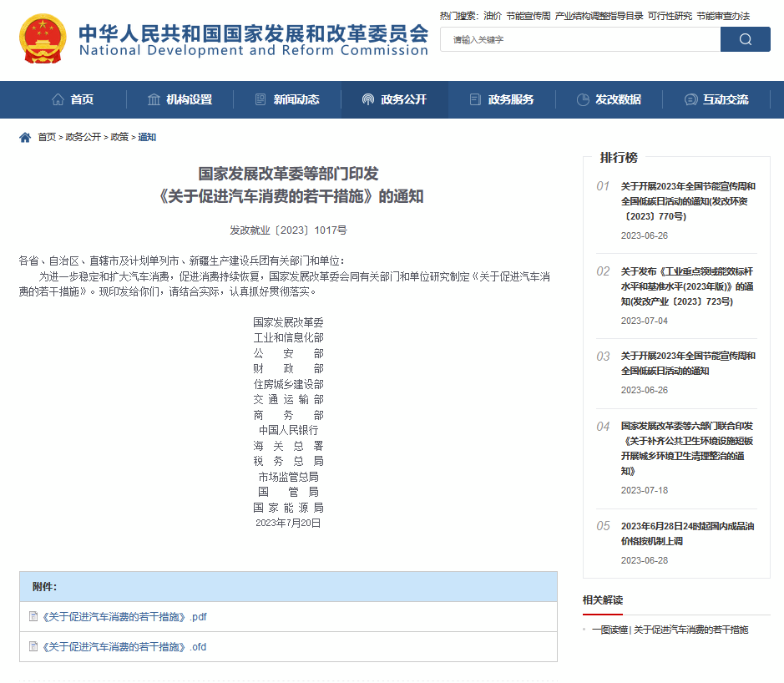Screen dimensions: 784x683
Task: Click the building icon beside 机构设置
Action: coord(154,99)
